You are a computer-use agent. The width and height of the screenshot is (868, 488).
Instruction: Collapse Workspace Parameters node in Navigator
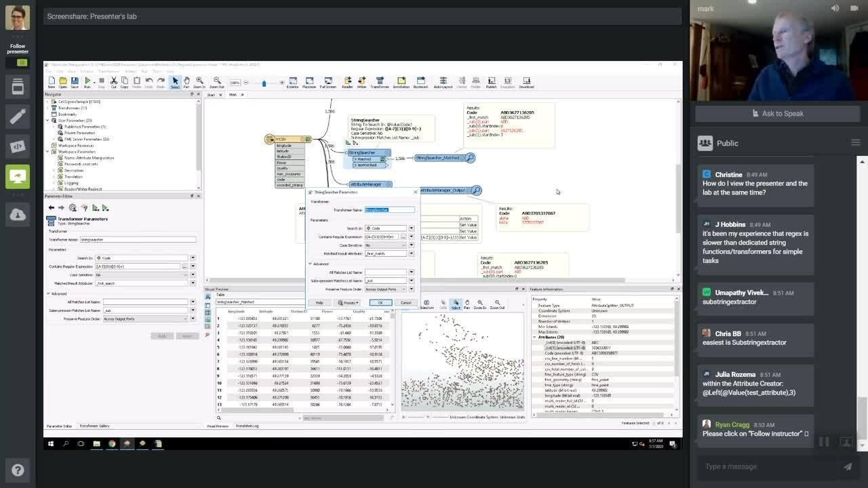click(x=47, y=152)
